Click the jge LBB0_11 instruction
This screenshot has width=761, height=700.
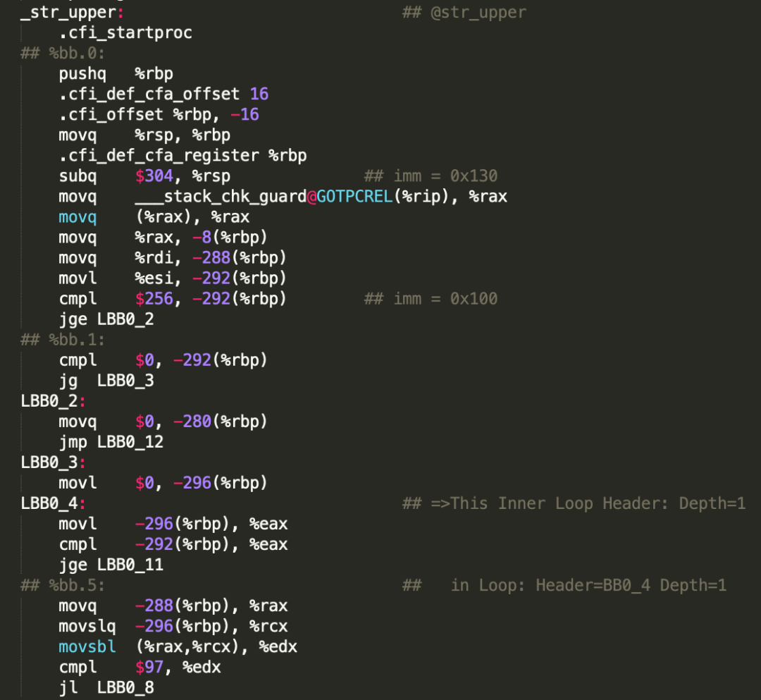111,565
